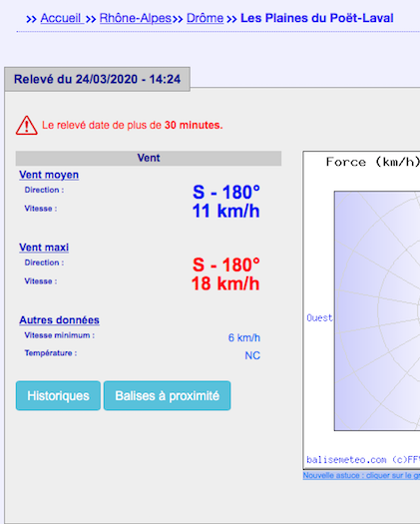Image resolution: width=420 pixels, height=524 pixels.
Task: Click the Vent section header
Action: 149,158
